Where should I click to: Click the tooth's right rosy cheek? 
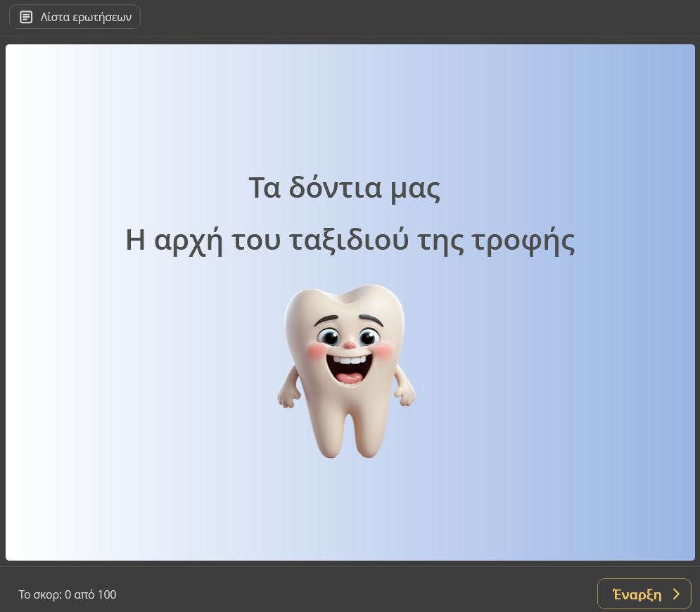[x=383, y=350]
